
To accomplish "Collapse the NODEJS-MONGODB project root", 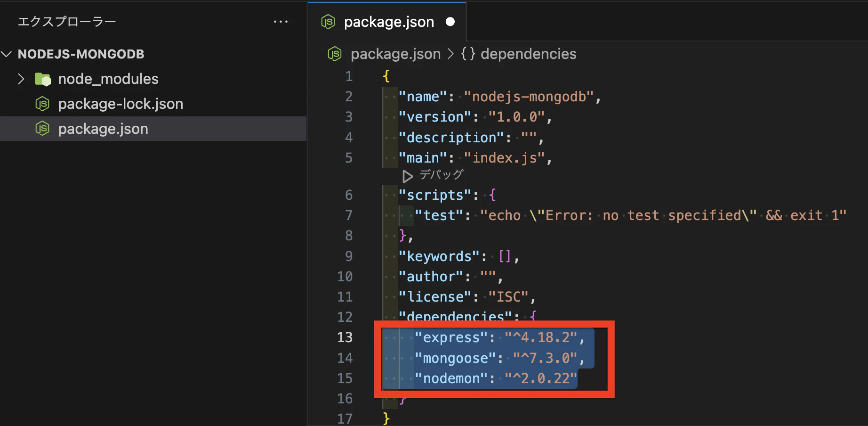I will pos(7,54).
